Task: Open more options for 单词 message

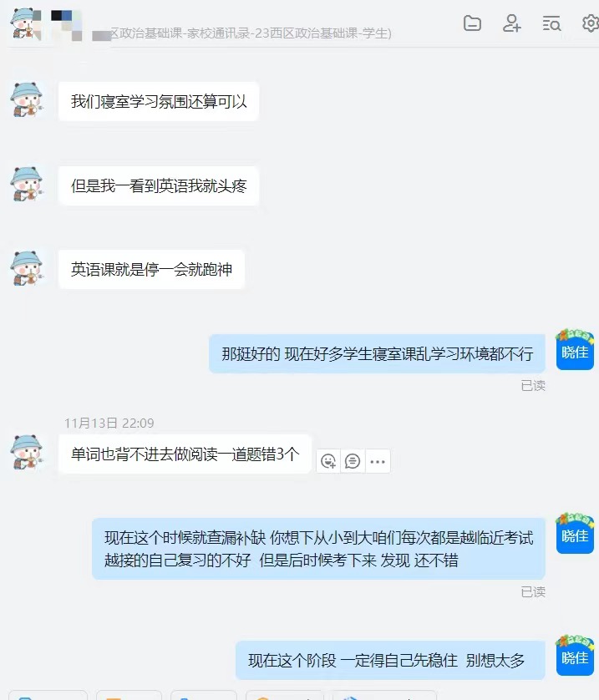Action: [x=378, y=461]
